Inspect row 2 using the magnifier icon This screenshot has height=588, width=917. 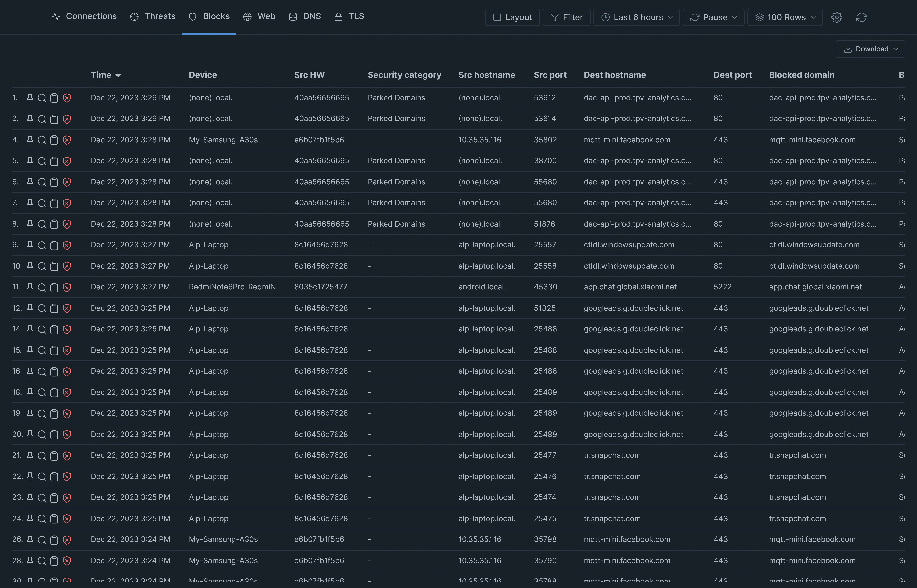pos(42,119)
